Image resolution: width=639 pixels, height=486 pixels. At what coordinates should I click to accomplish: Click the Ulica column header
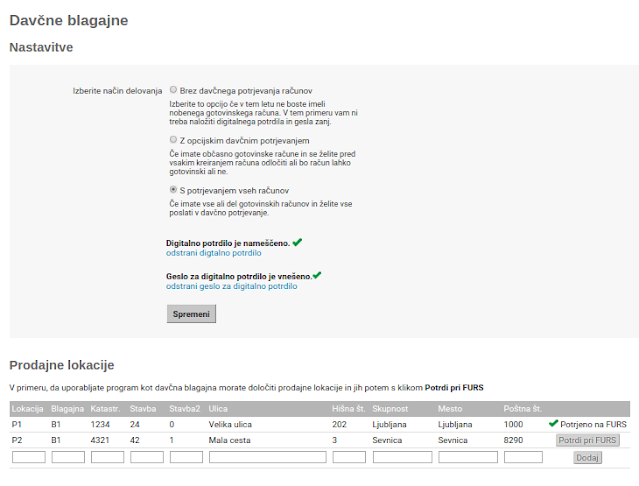click(x=220, y=409)
